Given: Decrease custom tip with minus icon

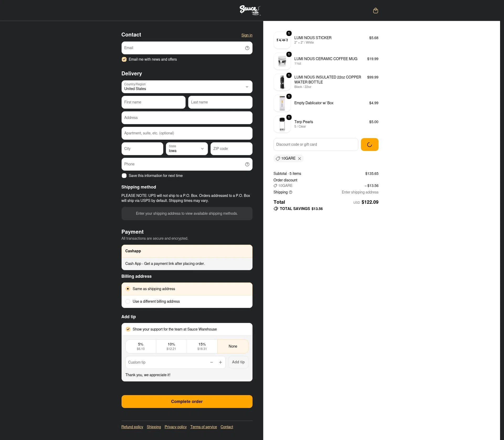Looking at the screenshot, I should pyautogui.click(x=212, y=362).
